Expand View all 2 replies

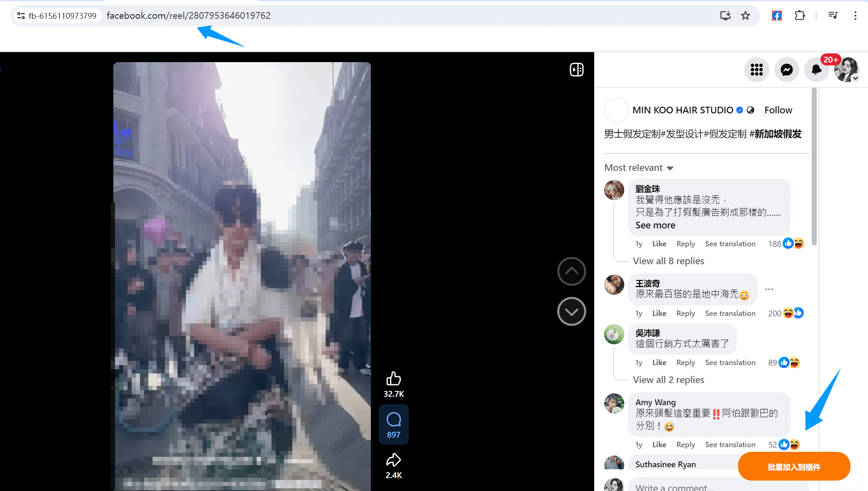[668, 380]
